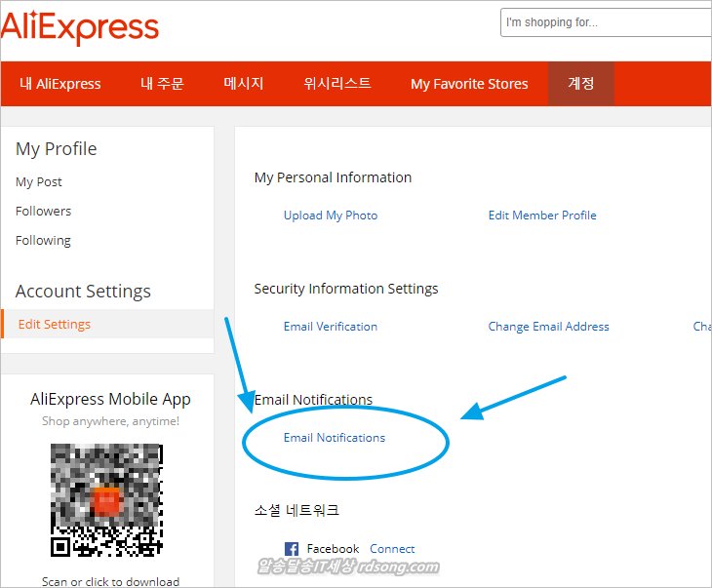
Task: Select Edit Settings under Account Settings
Action: tap(55, 324)
